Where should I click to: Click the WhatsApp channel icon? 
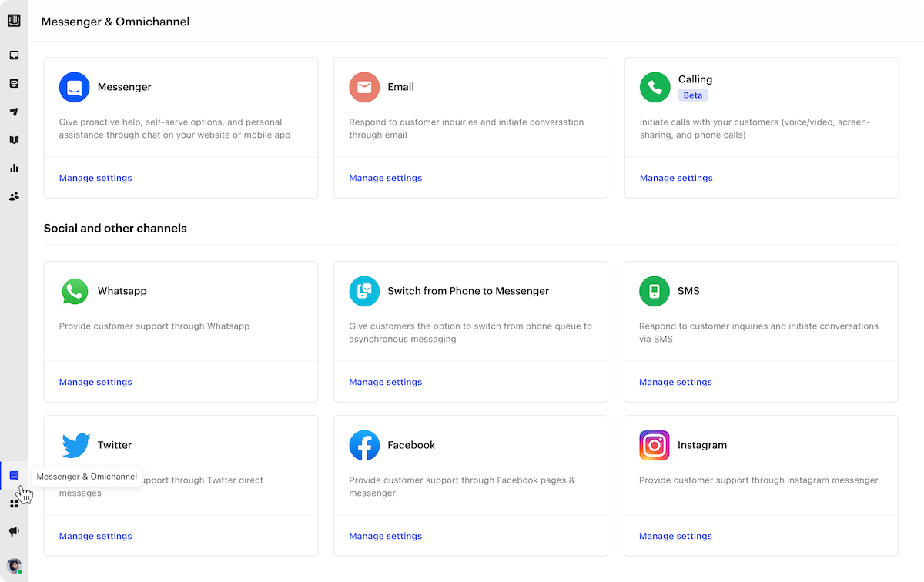point(74,291)
